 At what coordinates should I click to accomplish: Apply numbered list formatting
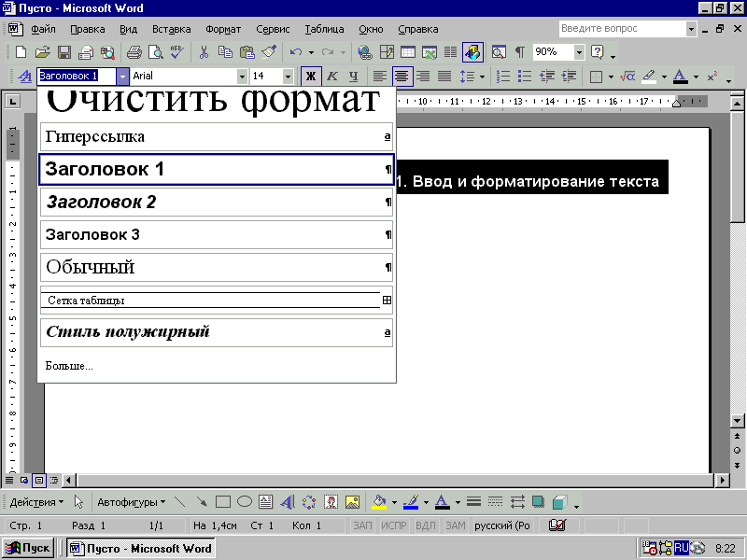point(503,77)
